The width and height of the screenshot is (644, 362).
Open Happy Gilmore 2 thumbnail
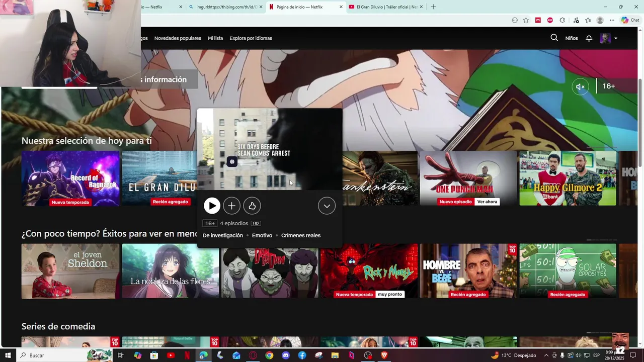coord(568,178)
